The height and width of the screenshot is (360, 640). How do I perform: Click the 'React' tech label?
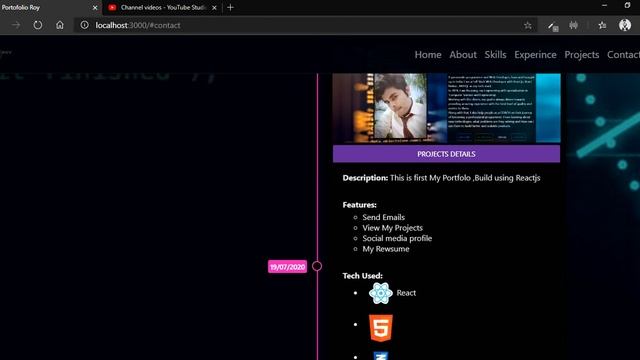pos(406,293)
